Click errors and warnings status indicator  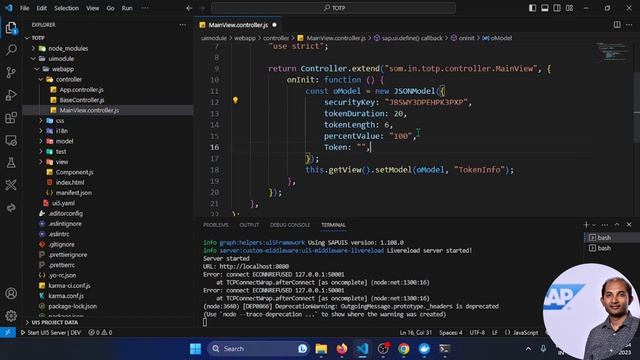click(x=100, y=333)
